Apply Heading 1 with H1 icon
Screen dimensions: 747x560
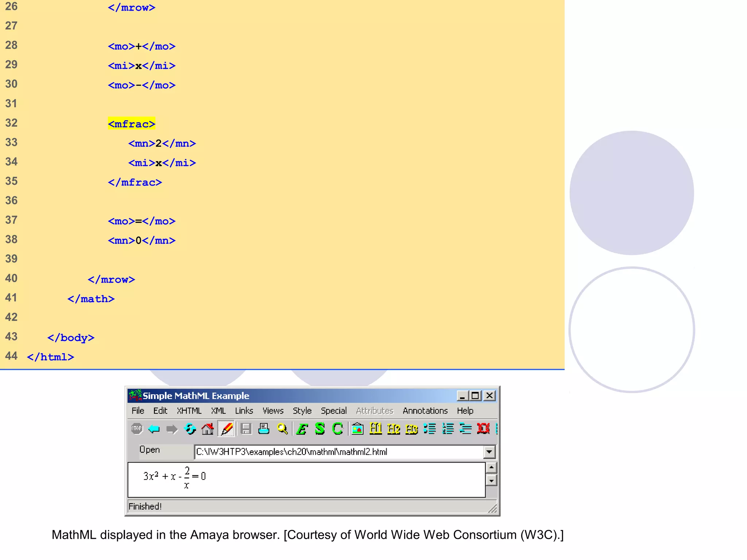click(x=376, y=429)
